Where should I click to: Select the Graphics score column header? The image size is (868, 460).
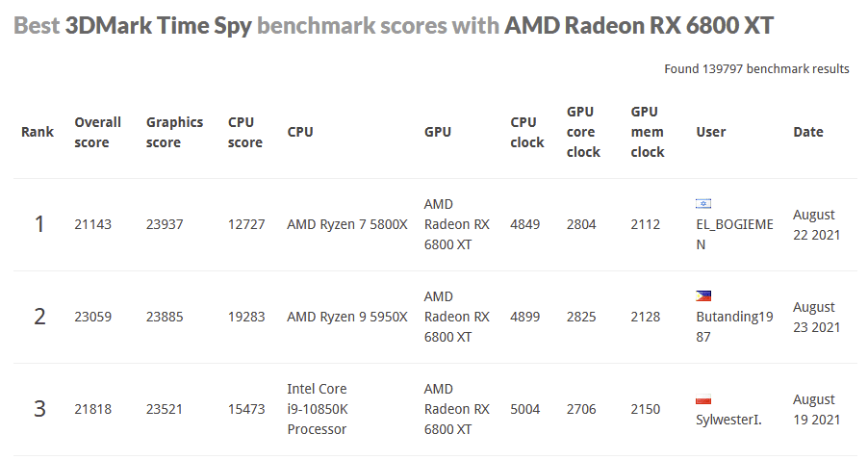point(174,132)
